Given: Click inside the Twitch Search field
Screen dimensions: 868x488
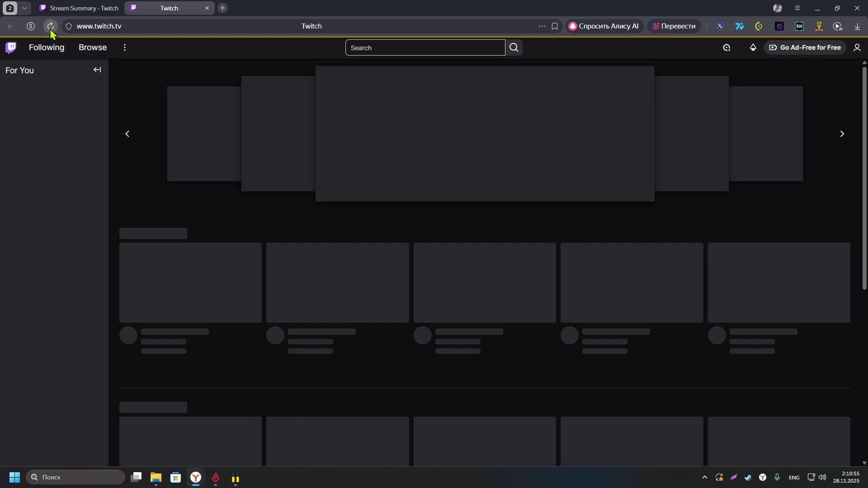Looking at the screenshot, I should (x=425, y=47).
